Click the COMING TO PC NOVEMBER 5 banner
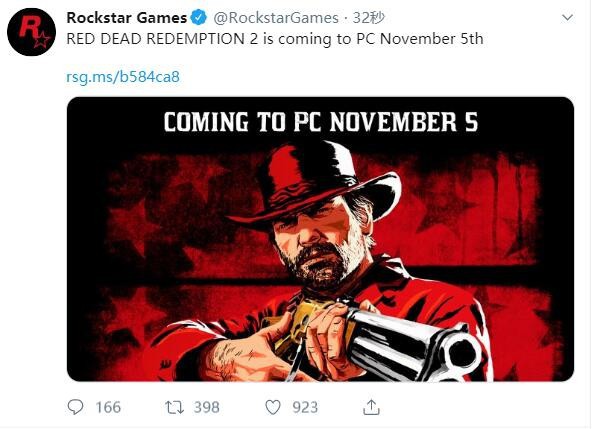The width and height of the screenshot is (599, 429). coord(321,122)
